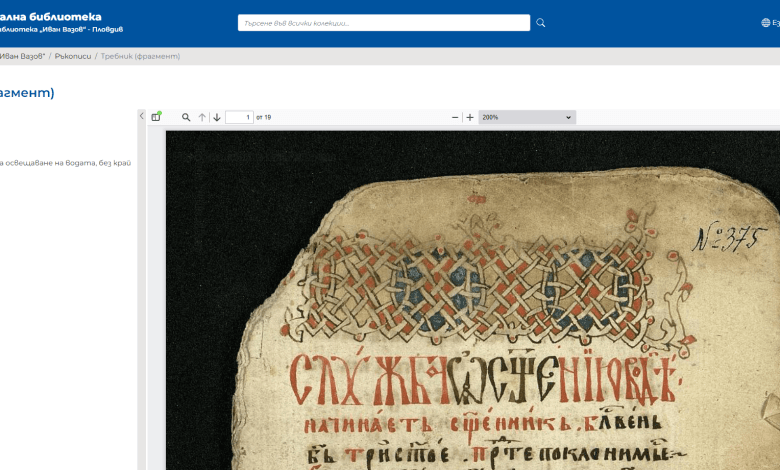Focus the search all collections field
Image resolution: width=780 pixels, height=470 pixels.
384,23
